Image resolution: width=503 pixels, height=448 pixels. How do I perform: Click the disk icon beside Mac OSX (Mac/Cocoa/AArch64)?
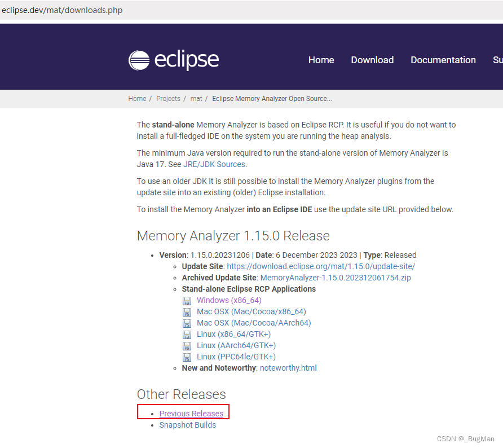click(187, 323)
